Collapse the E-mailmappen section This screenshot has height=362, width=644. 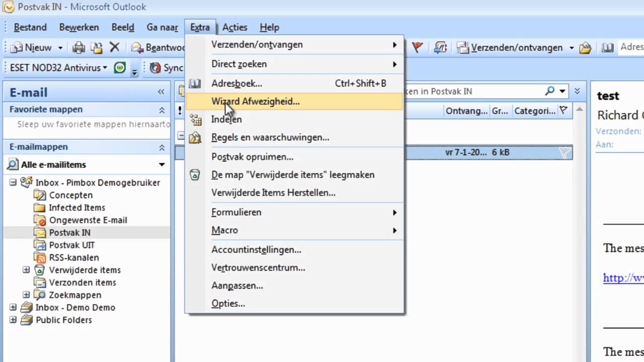162,147
